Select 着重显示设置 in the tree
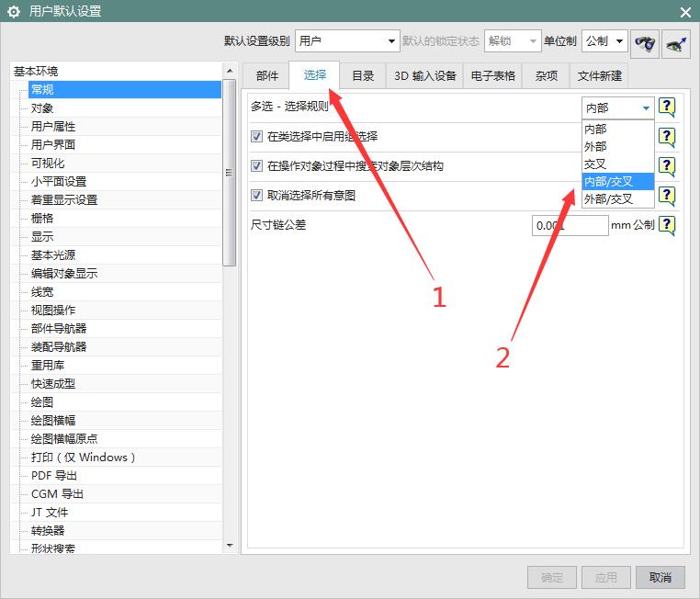The image size is (700, 599). (63, 199)
